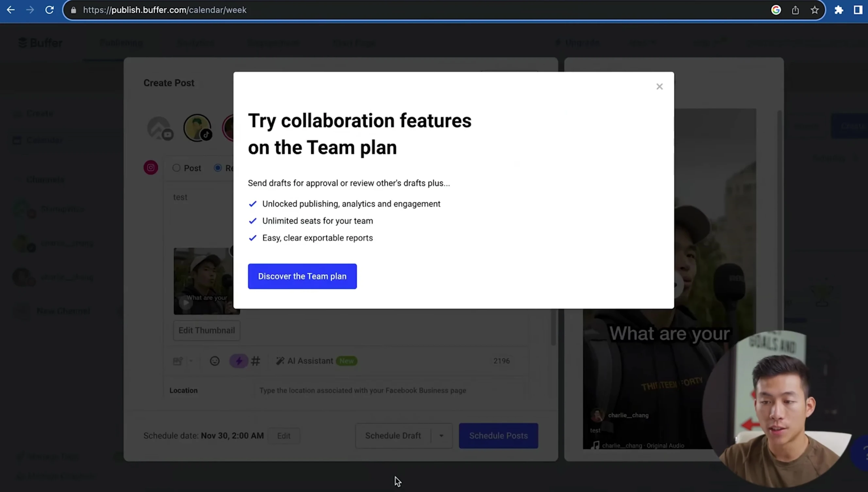Image resolution: width=868 pixels, height=492 pixels.
Task: Click the Instagram channel icon
Action: coord(151,167)
